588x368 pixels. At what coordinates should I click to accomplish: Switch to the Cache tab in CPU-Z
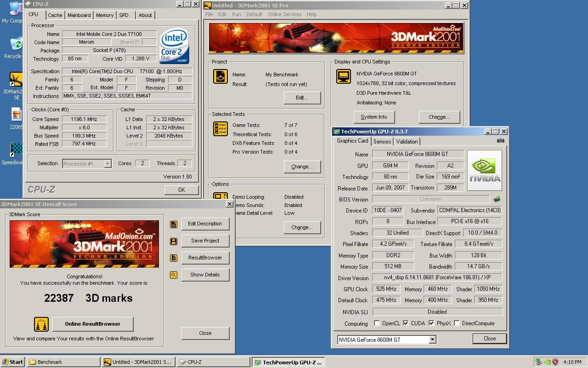[55, 15]
